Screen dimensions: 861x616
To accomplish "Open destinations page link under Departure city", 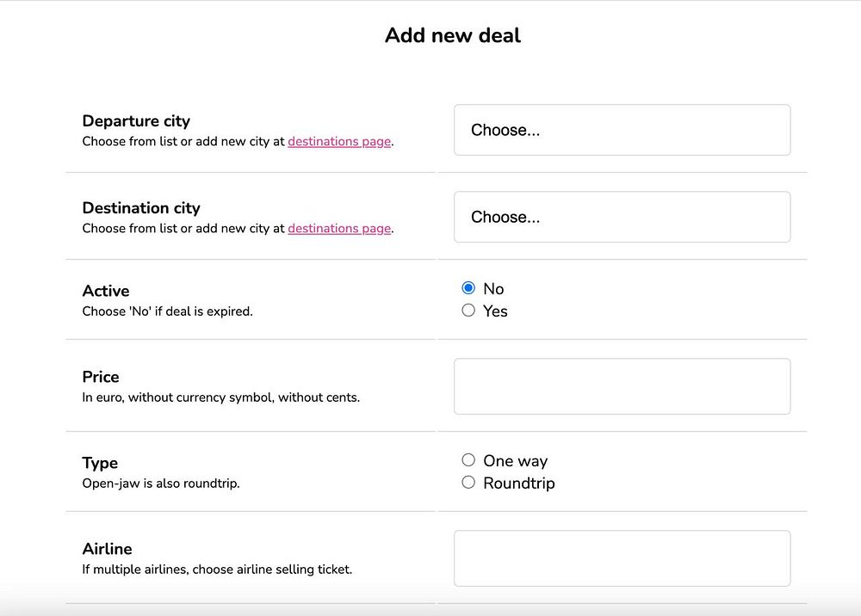I will click(339, 142).
